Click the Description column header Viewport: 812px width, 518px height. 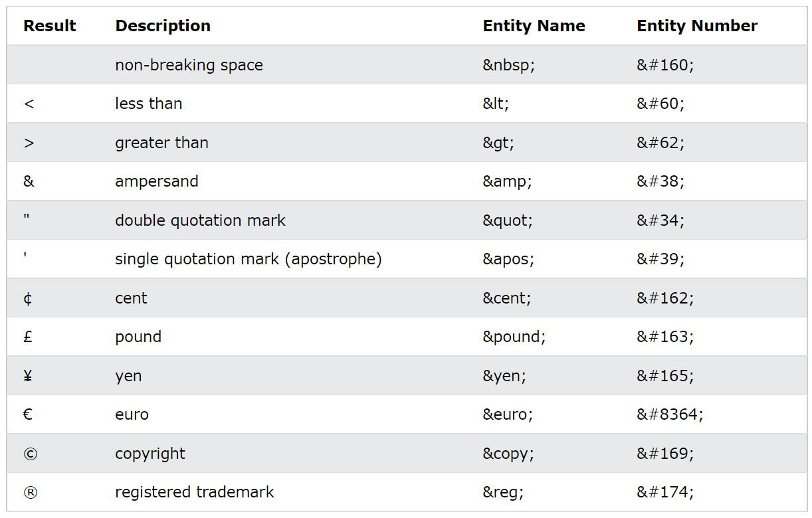163,26
